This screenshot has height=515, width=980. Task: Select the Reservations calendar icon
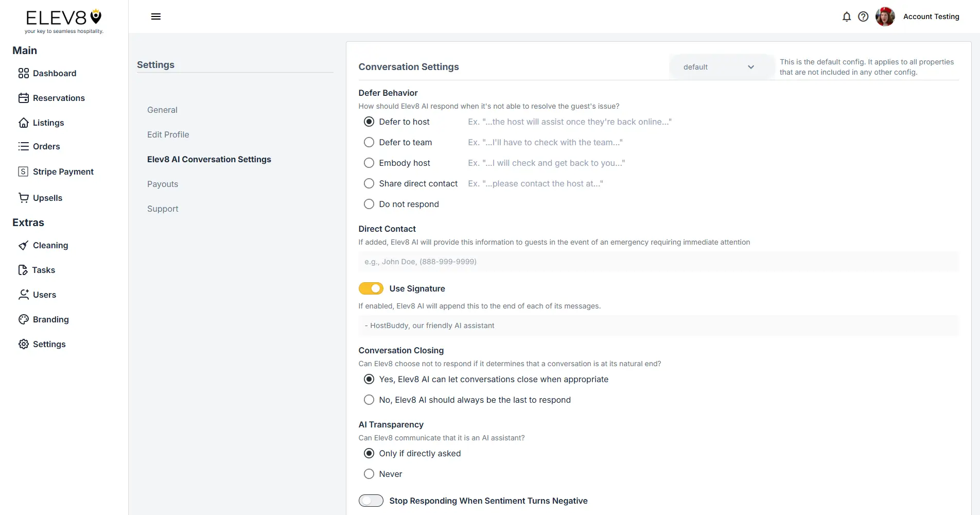tap(24, 98)
